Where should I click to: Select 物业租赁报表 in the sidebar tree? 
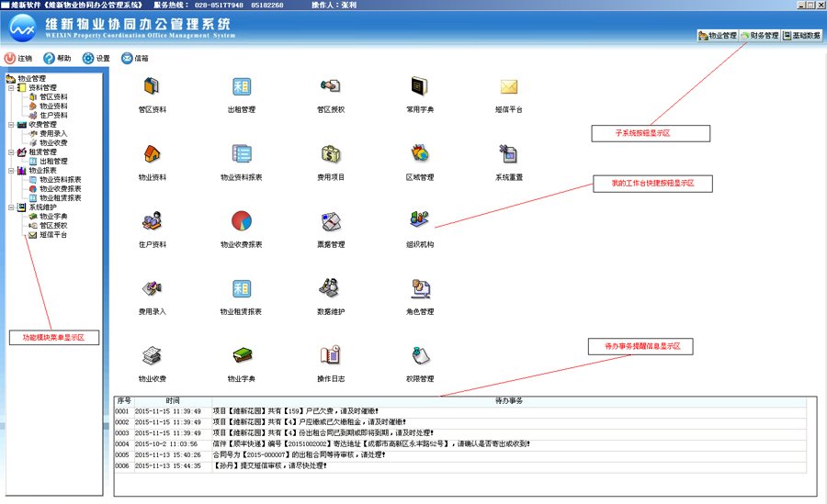click(x=60, y=198)
